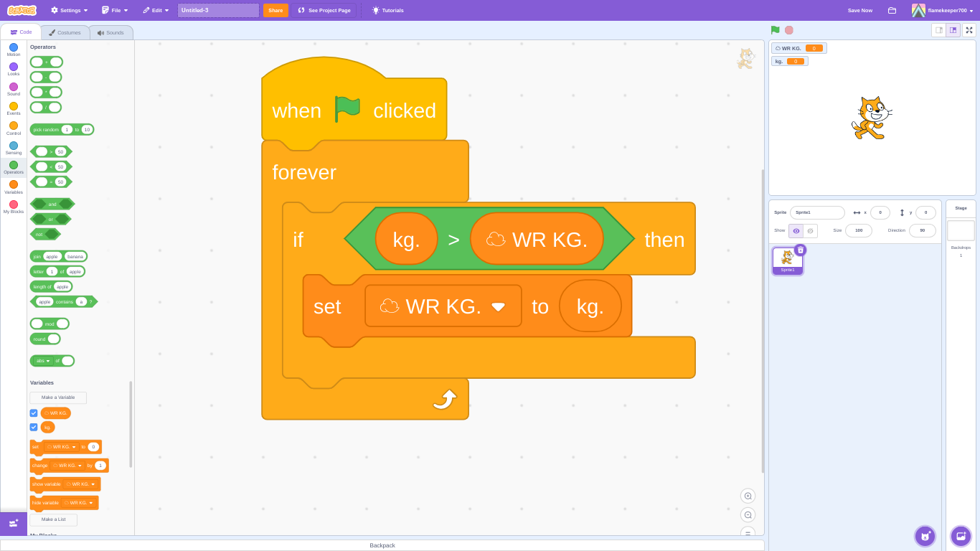The image size is (980, 551).
Task: Open the Choose a Sprite button
Action: pyautogui.click(x=925, y=536)
